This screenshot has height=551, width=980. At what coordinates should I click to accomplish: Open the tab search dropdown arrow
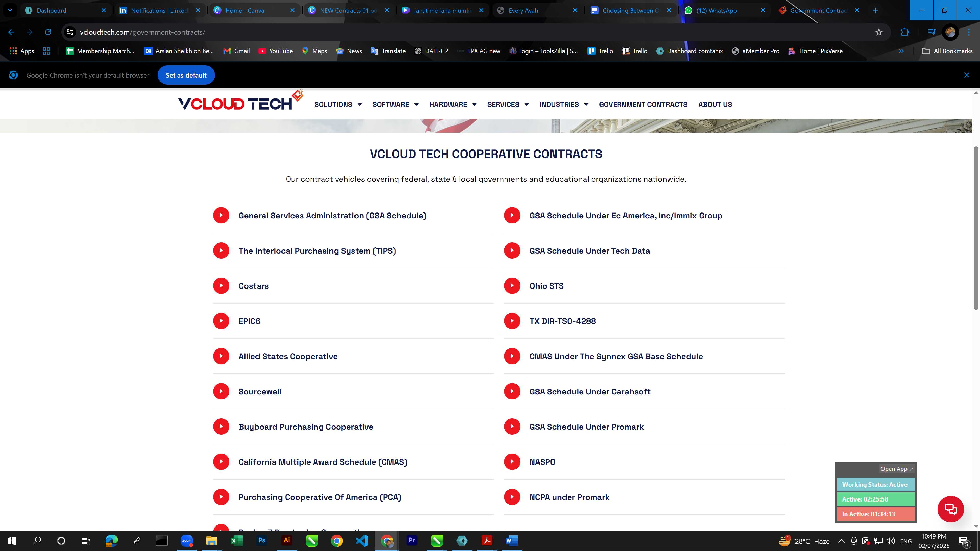10,10
